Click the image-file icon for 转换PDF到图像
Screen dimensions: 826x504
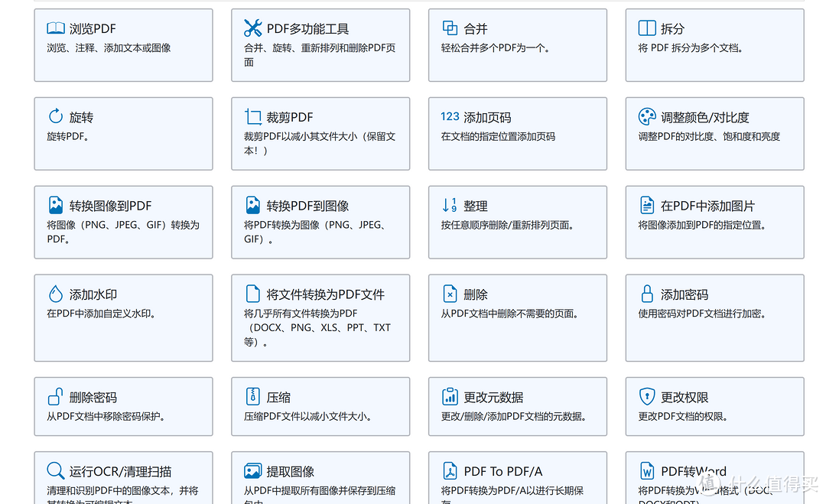253,205
